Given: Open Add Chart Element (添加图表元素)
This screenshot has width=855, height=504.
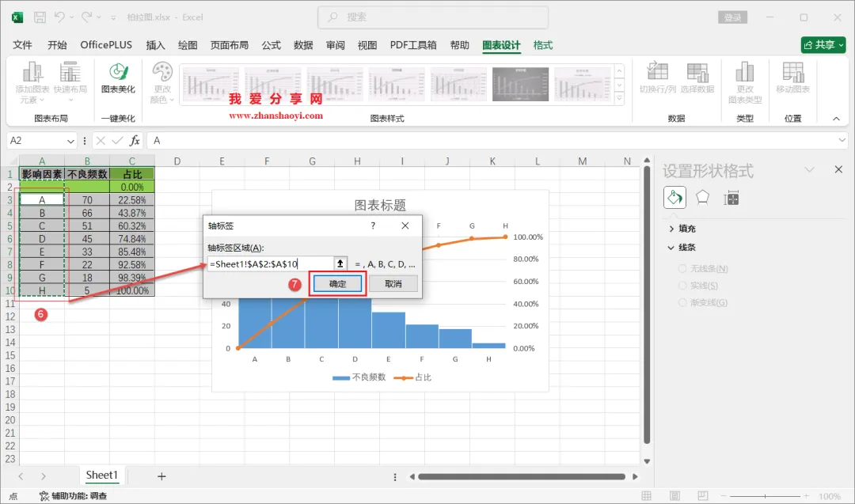Looking at the screenshot, I should point(32,83).
